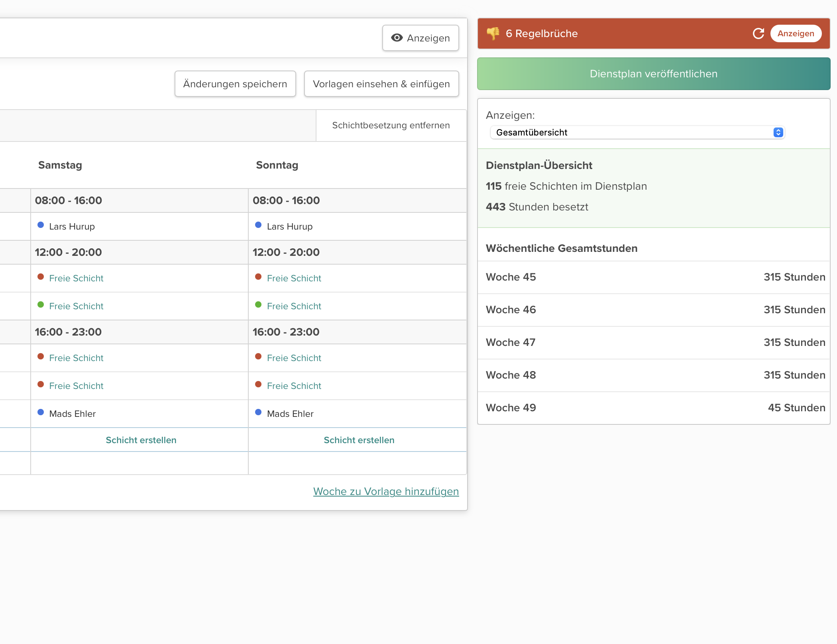Open Vorlagen einsehen & einfügen

point(381,84)
